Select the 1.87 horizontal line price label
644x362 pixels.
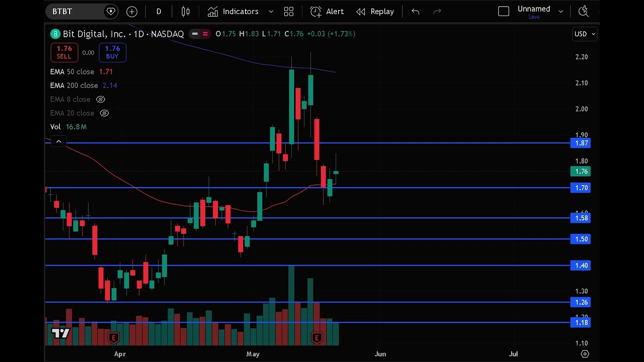581,143
